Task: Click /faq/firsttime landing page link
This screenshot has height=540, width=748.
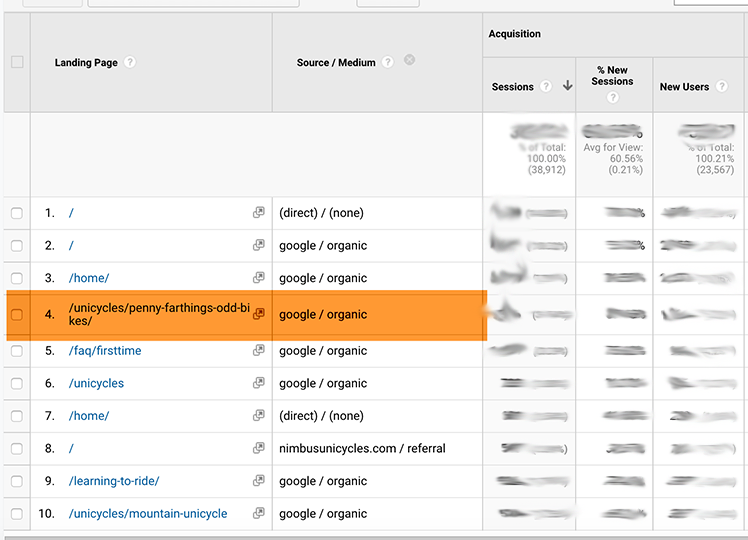Action: click(x=105, y=351)
